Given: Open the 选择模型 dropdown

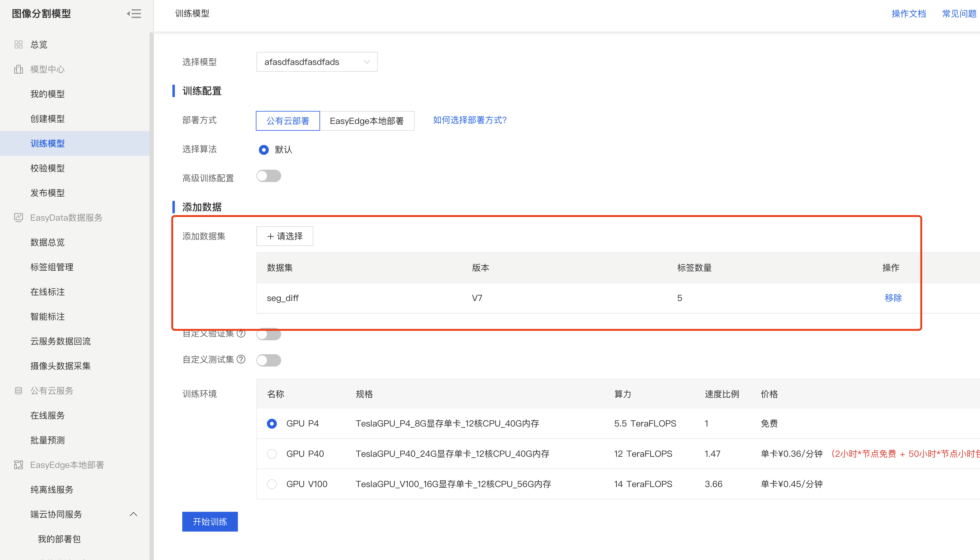Looking at the screenshot, I should (317, 62).
